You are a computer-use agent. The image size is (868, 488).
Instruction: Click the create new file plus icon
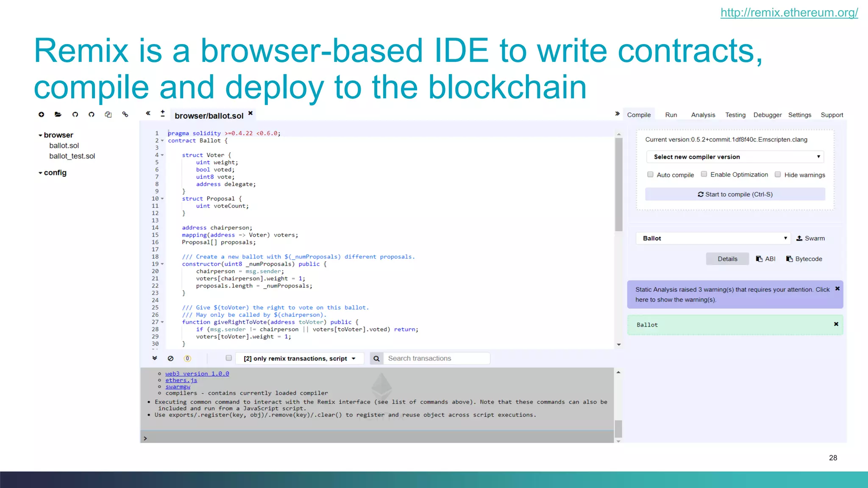pos(41,114)
